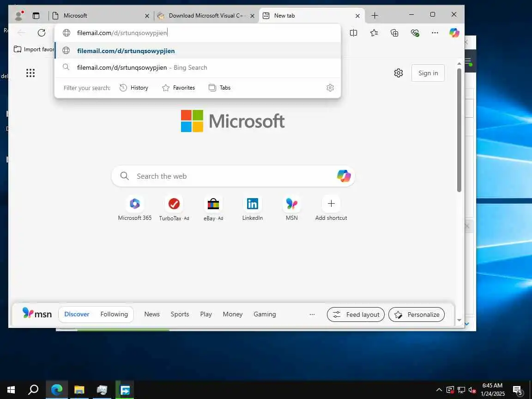This screenshot has width=532, height=399.
Task: Click the Edge taskbar icon
Action: click(57, 390)
